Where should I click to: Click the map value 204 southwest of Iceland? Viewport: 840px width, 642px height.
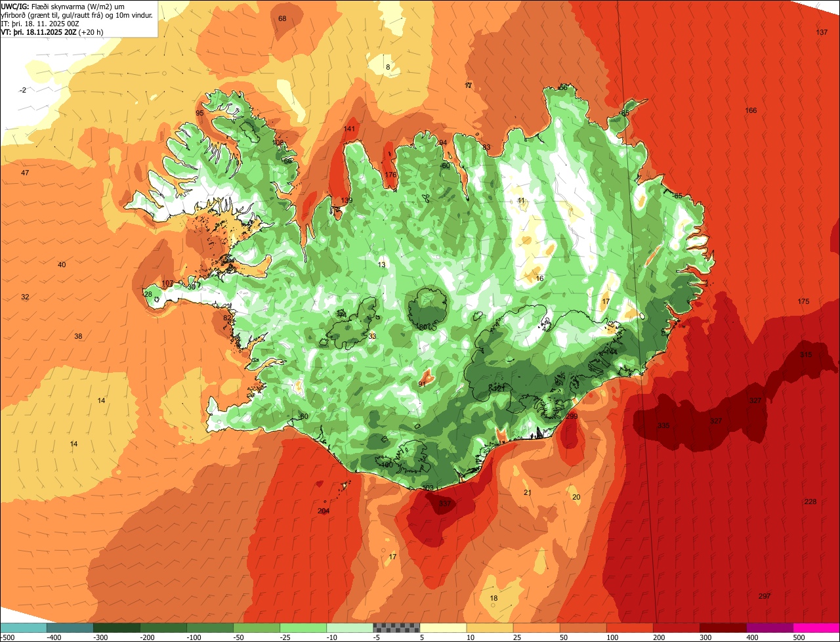(324, 511)
